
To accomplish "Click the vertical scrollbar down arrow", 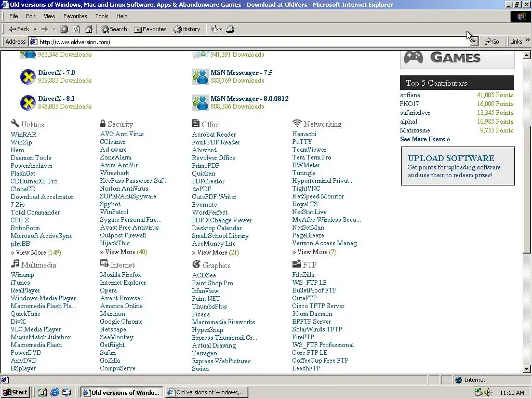I will 527,369.
